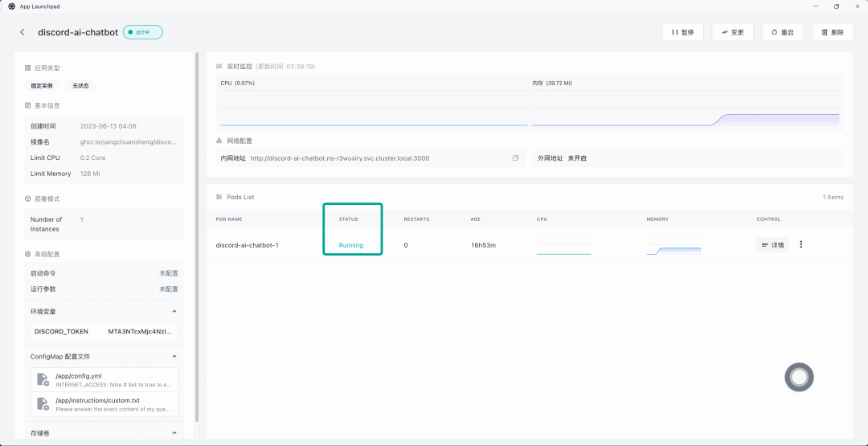Copy the internal network address
The width and height of the screenshot is (868, 446).
tap(515, 158)
